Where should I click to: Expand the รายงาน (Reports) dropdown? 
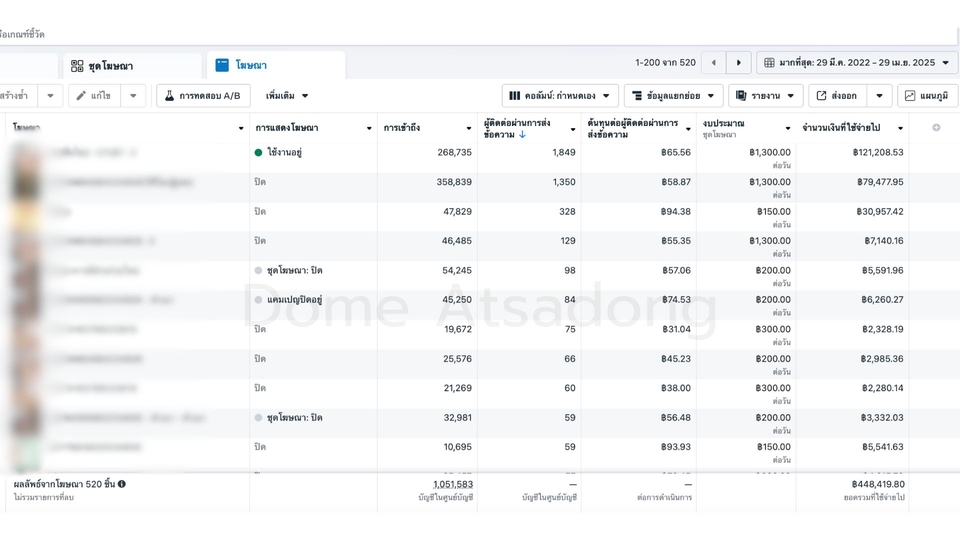pyautogui.click(x=765, y=96)
